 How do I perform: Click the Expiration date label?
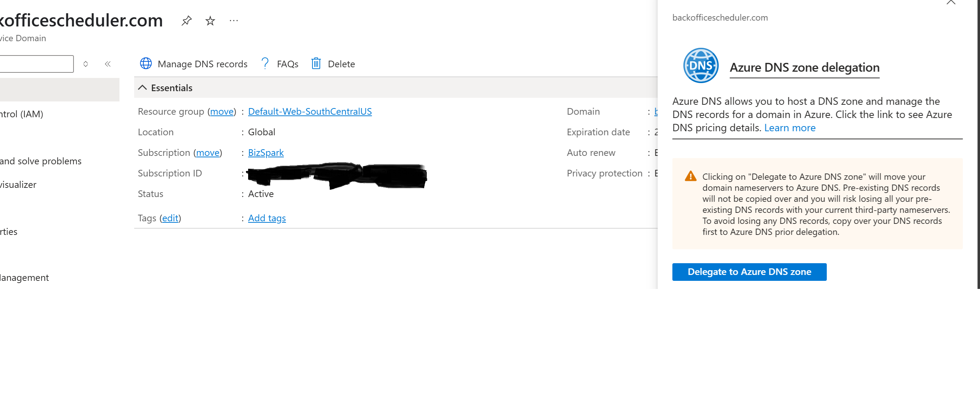click(x=598, y=132)
